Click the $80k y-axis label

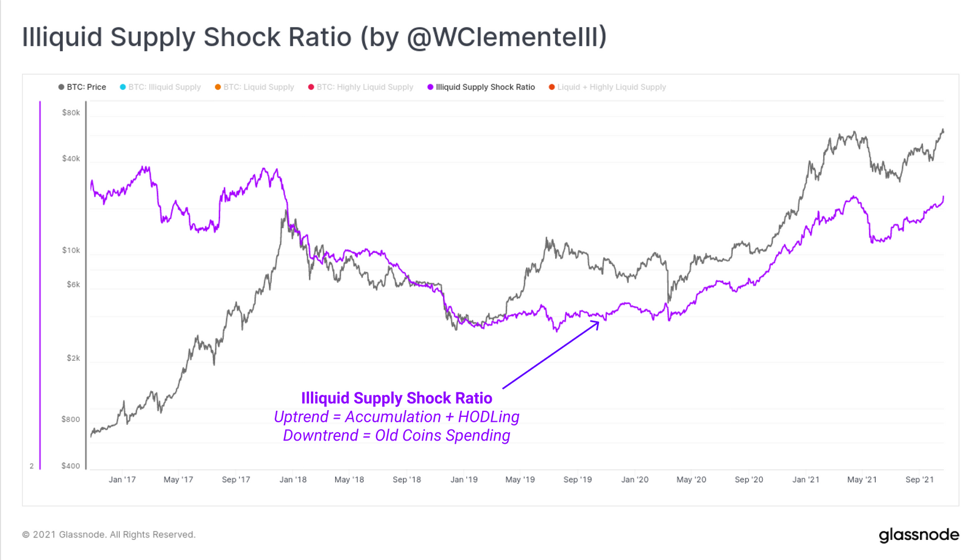point(71,113)
